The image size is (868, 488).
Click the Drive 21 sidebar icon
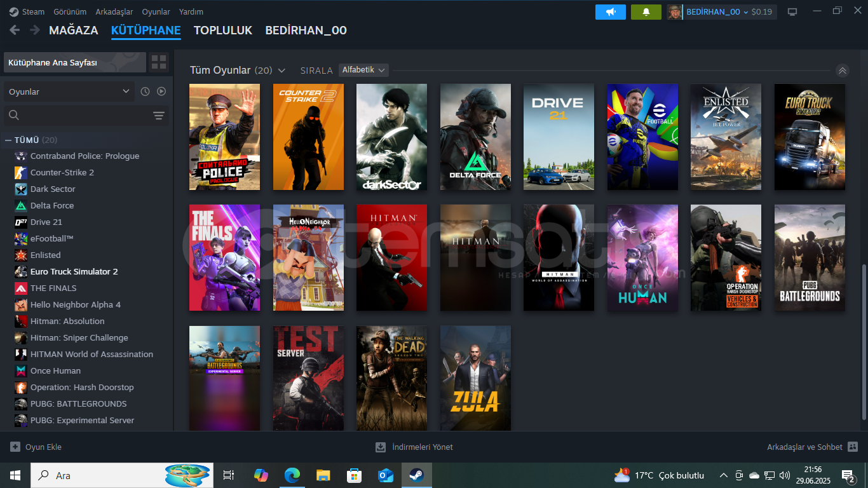coord(20,222)
